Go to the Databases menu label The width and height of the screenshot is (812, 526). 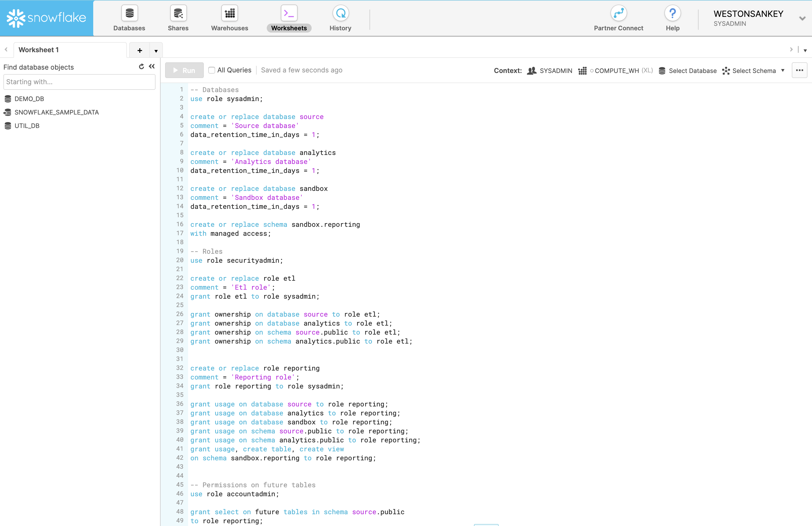click(129, 28)
